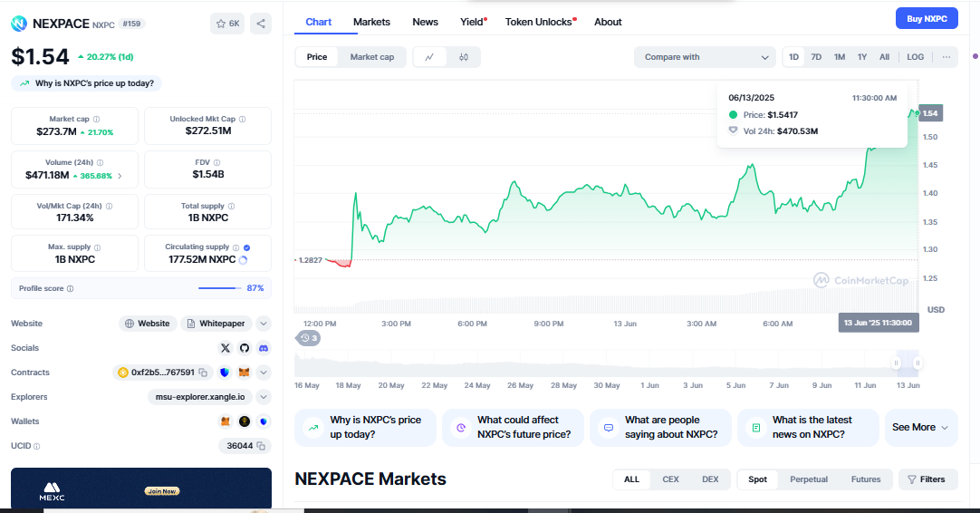980x513 pixels.
Task: Open info icon next to Profile score
Action: point(70,288)
